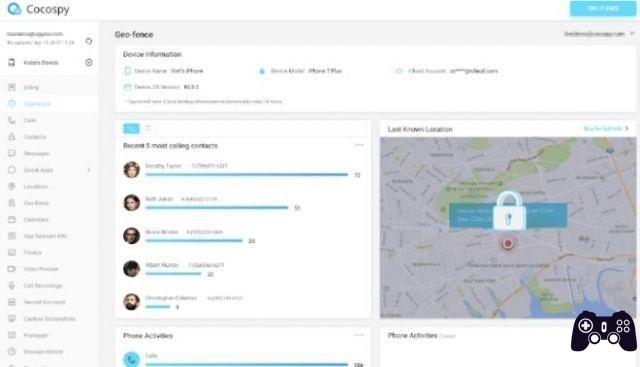Image resolution: width=640 pixels, height=367 pixels.
Task: Click the call bar showing 25
Action: 194,241
